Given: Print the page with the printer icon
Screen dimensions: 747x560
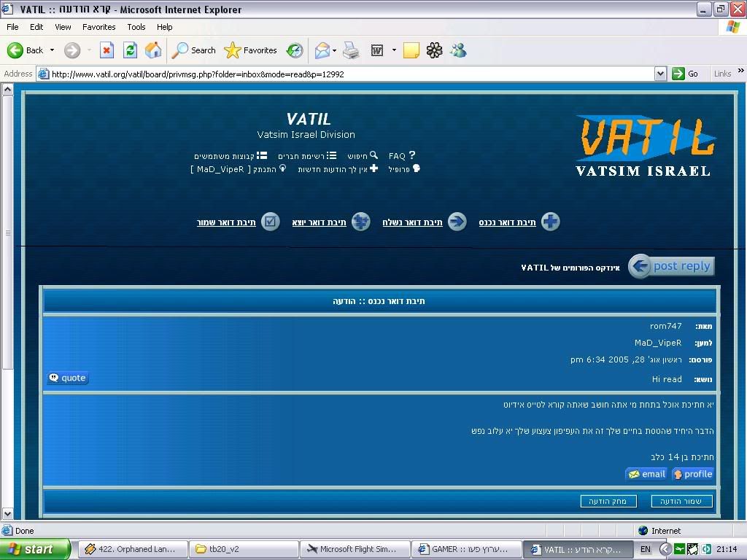Looking at the screenshot, I should coord(351,50).
